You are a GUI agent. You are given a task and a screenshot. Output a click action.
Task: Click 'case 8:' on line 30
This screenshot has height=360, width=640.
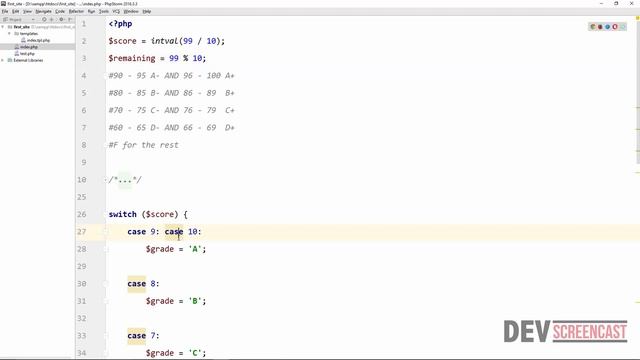tap(143, 284)
